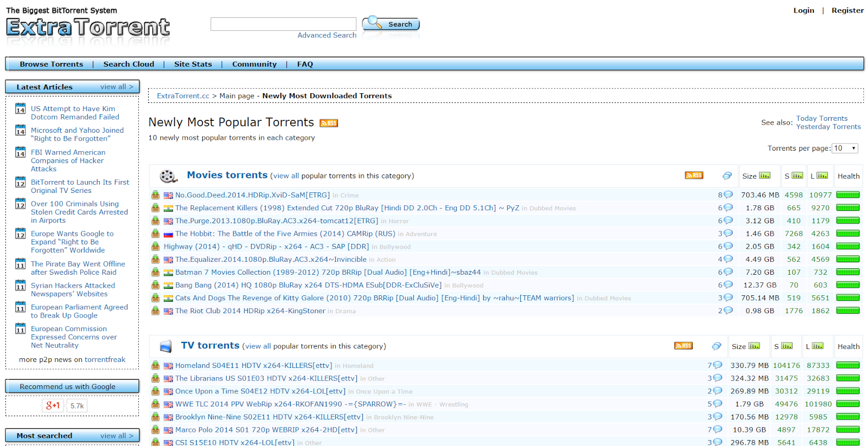The height and width of the screenshot is (446, 868).
Task: Click 'view all' popular torrents in TV category
Action: pos(258,346)
